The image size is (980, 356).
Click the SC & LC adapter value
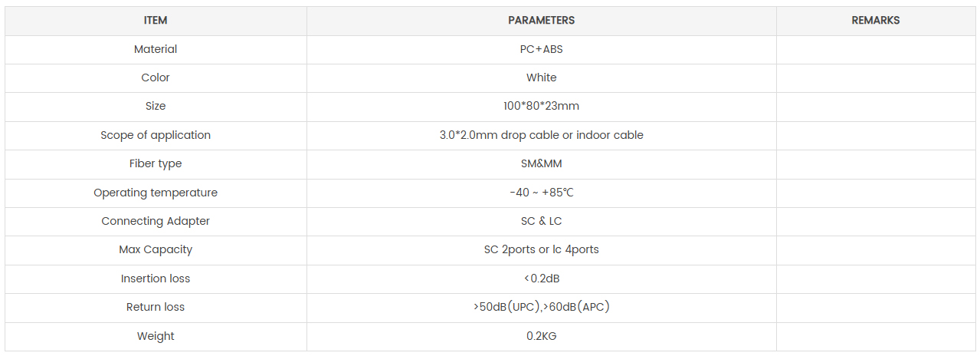click(x=541, y=221)
